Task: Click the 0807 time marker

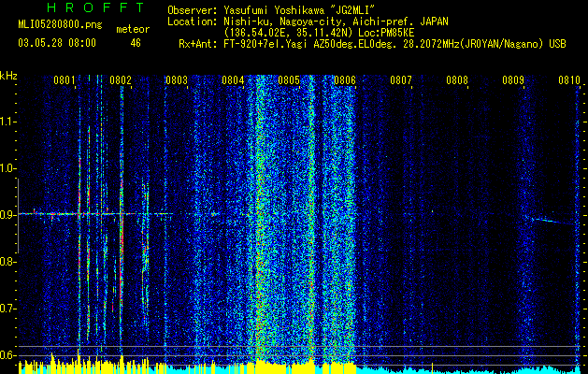Action: pyautogui.click(x=401, y=80)
